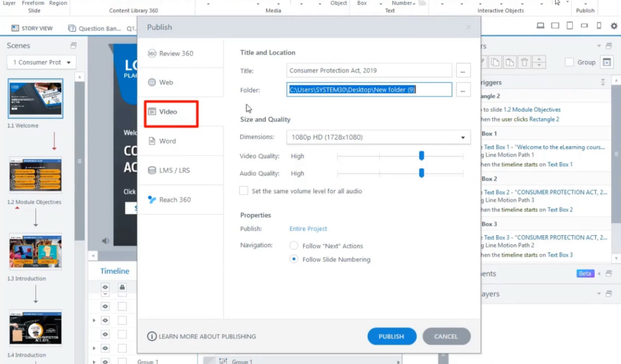Copy the selected trigger
Screen dimensions: 621x364
pyautogui.click(x=495, y=62)
